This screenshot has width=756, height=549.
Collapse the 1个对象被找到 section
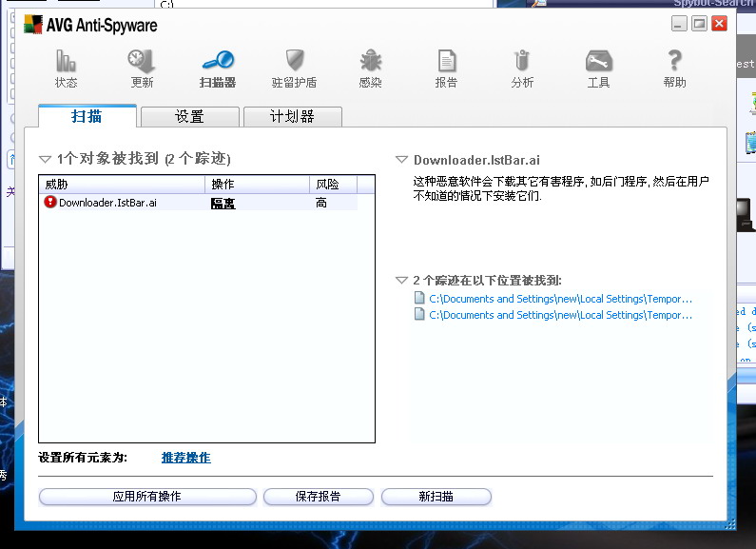[x=45, y=159]
